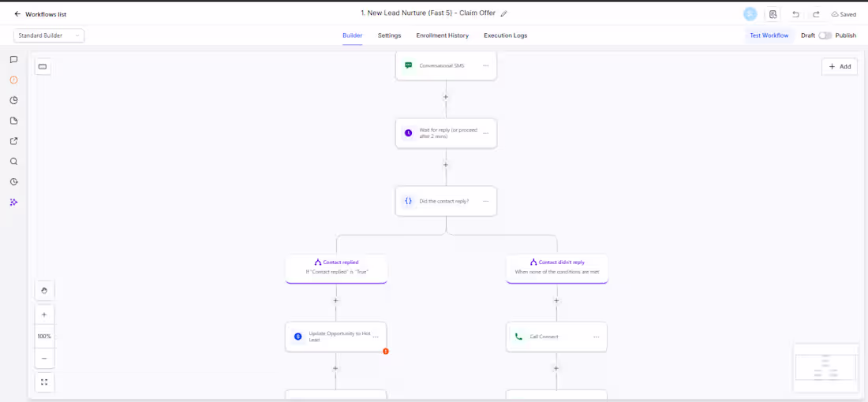The image size is (868, 402).
Task: Open the pie chart stats icon in the sidebar
Action: point(14,100)
